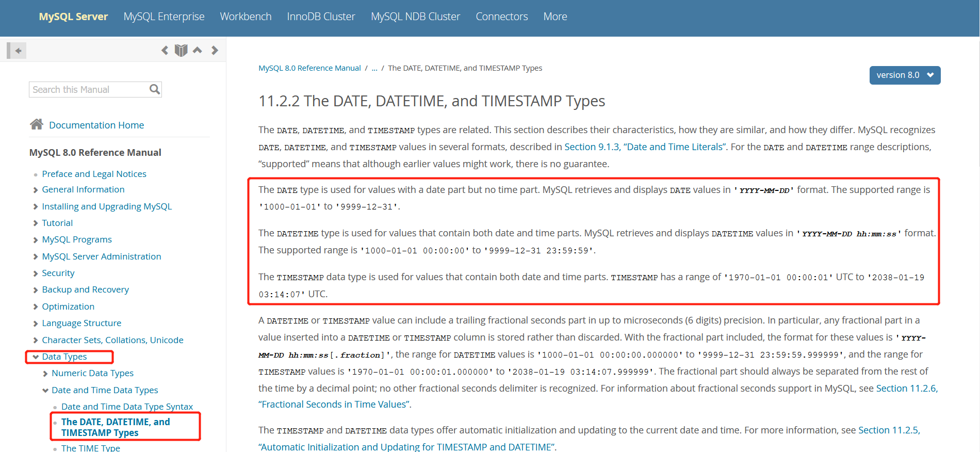The width and height of the screenshot is (980, 452).
Task: Open Section 11.2.5 Automatic Initialization link
Action: (889, 430)
